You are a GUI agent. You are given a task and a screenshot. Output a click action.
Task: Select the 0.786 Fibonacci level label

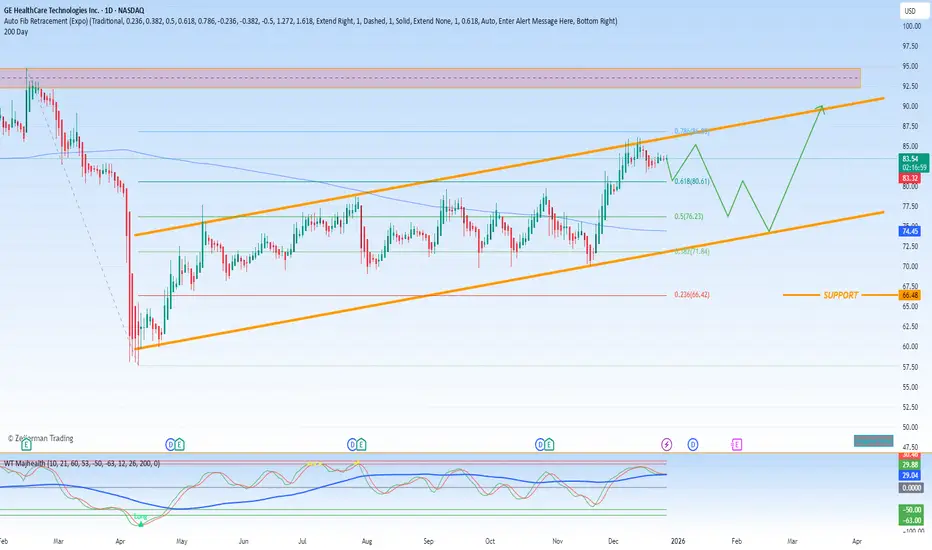point(691,131)
